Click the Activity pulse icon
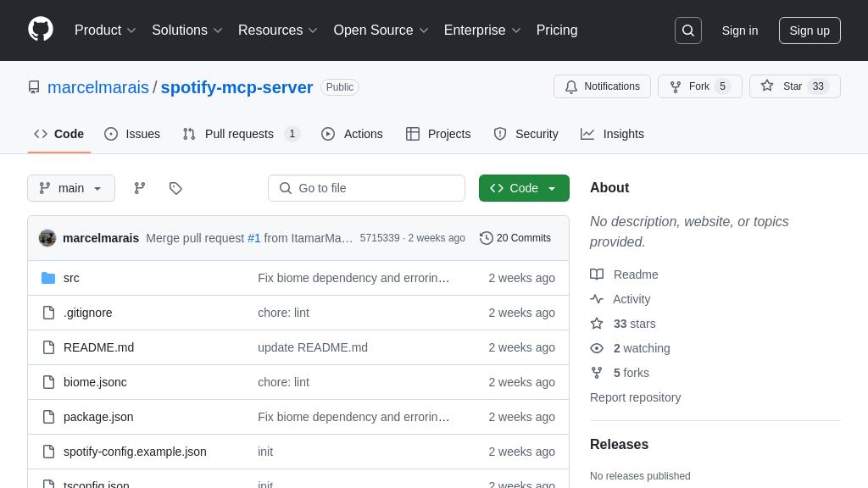 coord(597,299)
